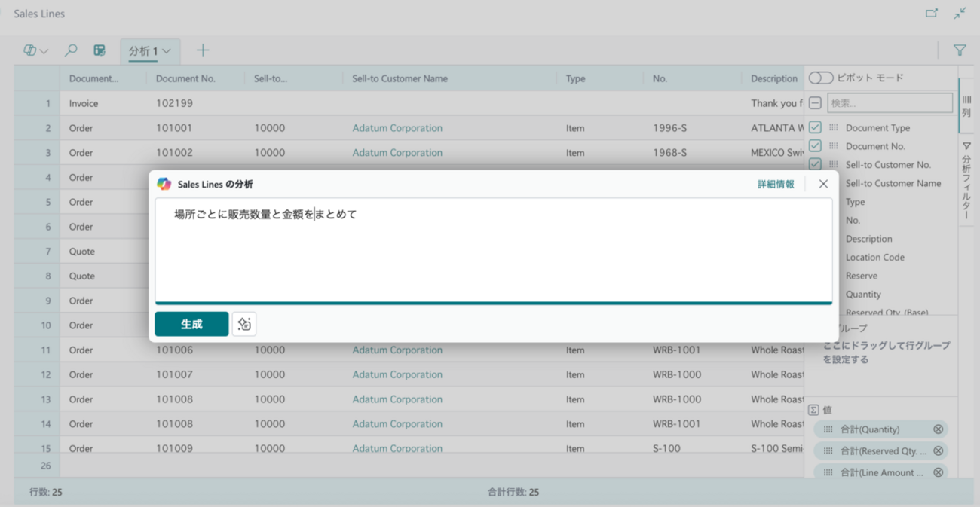
Task: Open the Copilot dropdown in the toolbar
Action: [35, 50]
